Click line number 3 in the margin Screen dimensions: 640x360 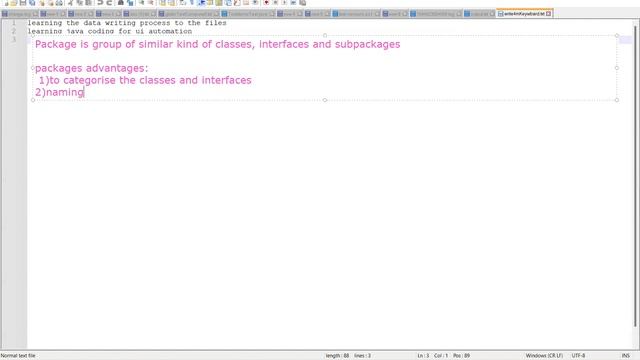[14, 39]
